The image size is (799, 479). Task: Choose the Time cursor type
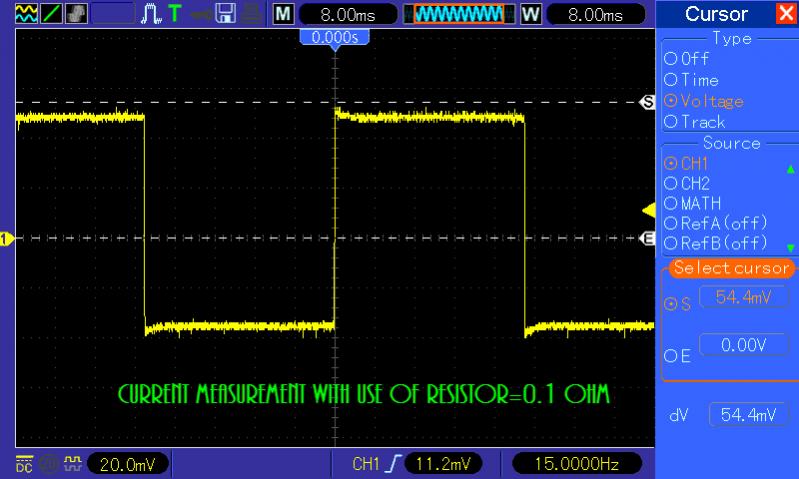pos(691,80)
